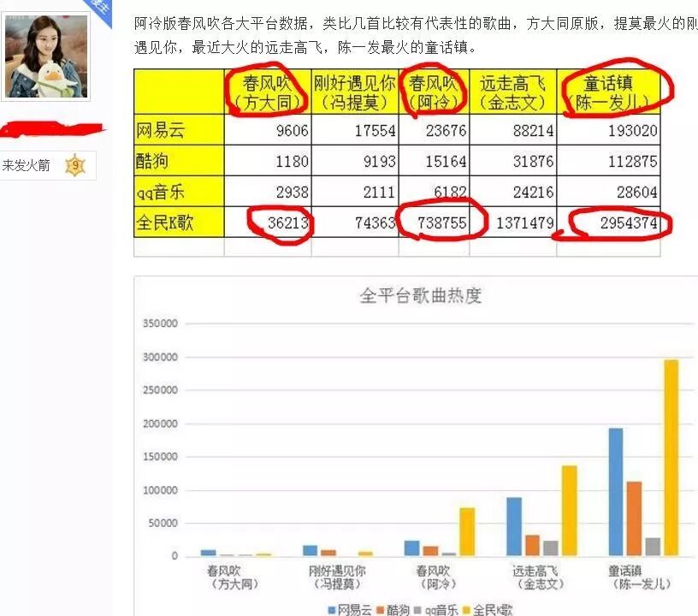Click the blue 春风吹(阿冷) 网易云 bar
Viewport: 698px width, 616px height.
[411, 548]
